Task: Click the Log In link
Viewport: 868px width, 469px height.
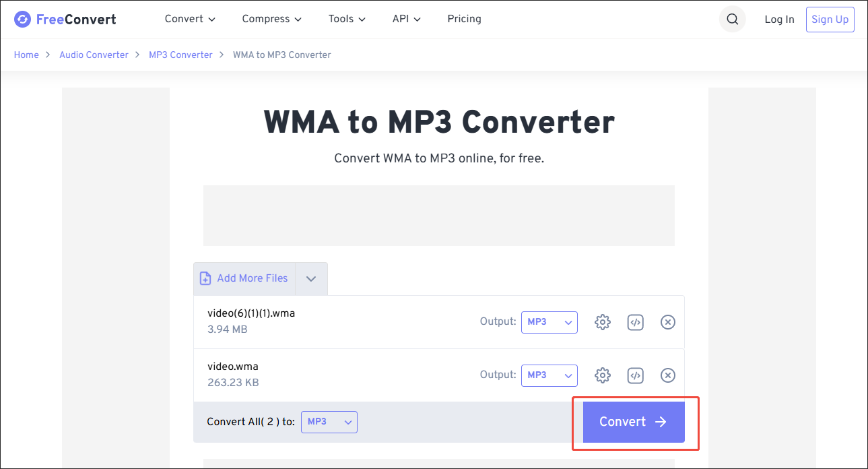Action: coord(779,20)
